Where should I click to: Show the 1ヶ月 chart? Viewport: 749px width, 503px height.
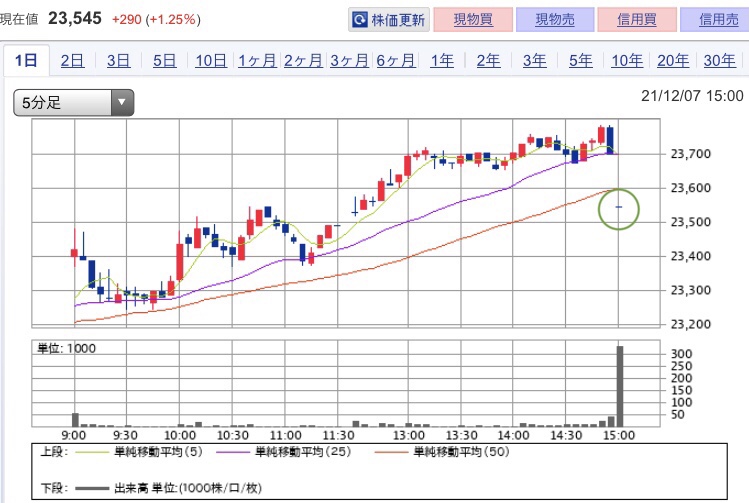[257, 61]
